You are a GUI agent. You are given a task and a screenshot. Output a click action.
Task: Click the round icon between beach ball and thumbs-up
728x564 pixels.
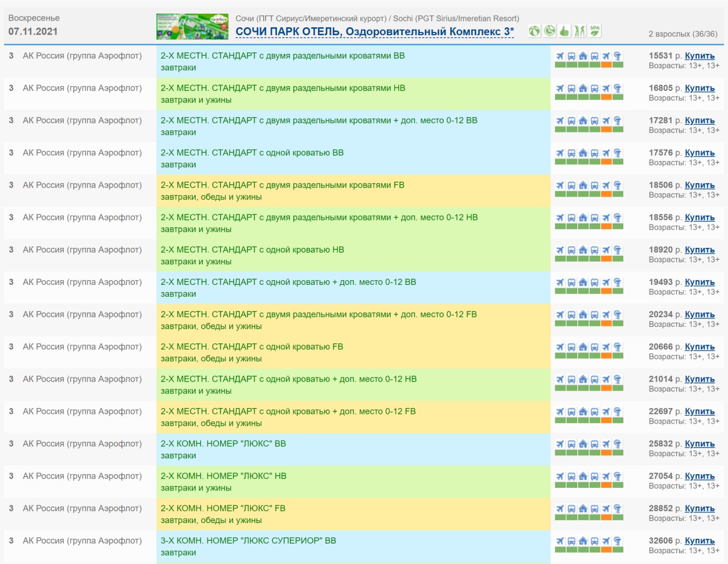tap(549, 31)
